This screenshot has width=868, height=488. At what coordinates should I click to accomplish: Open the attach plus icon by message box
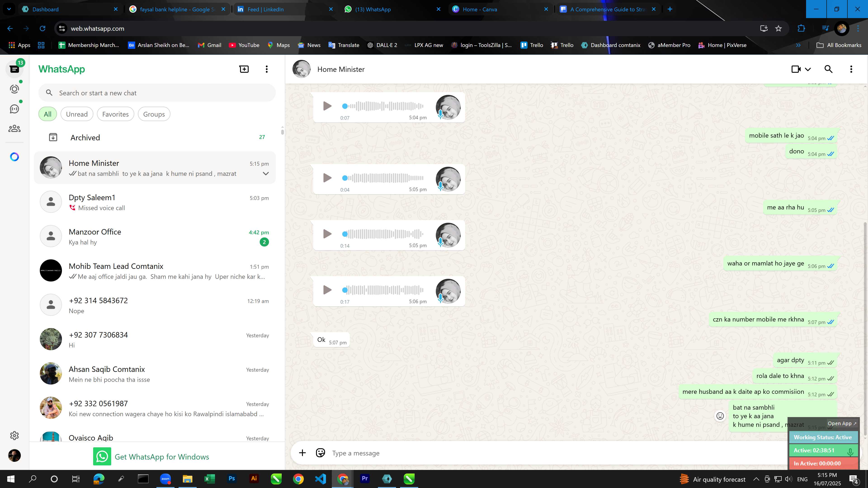point(302,453)
